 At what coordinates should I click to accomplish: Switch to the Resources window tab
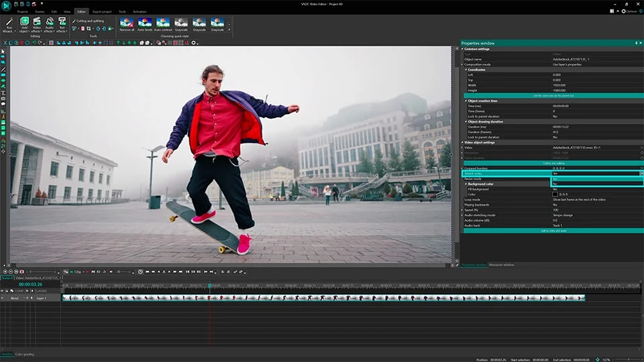pos(502,265)
